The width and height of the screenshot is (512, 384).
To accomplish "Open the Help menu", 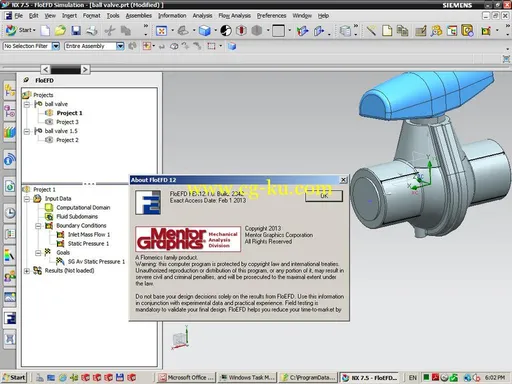I will (323, 16).
